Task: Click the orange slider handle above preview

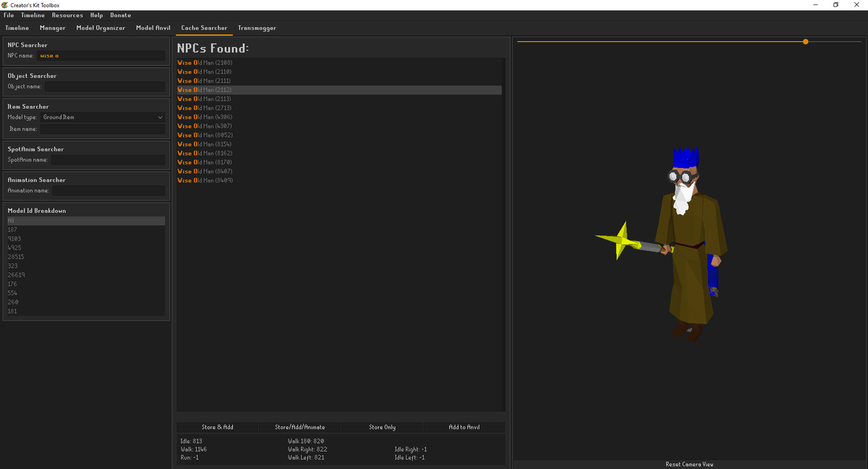Action: pyautogui.click(x=805, y=41)
